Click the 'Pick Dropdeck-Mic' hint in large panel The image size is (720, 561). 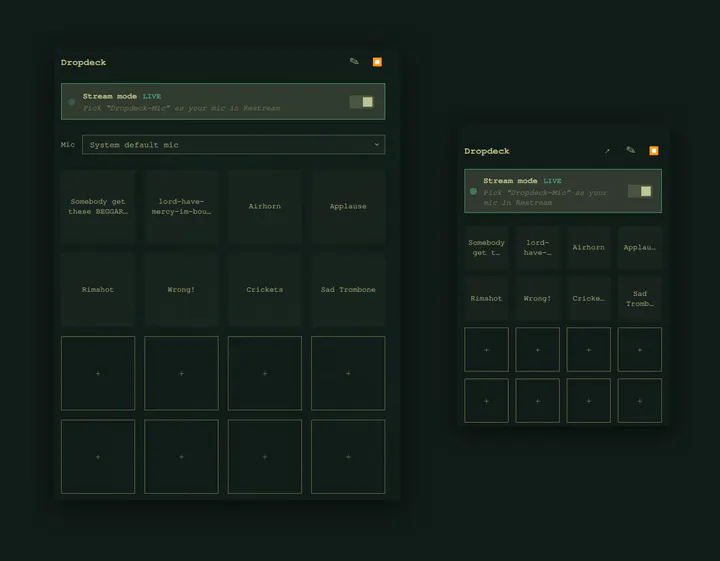[x=181, y=108]
